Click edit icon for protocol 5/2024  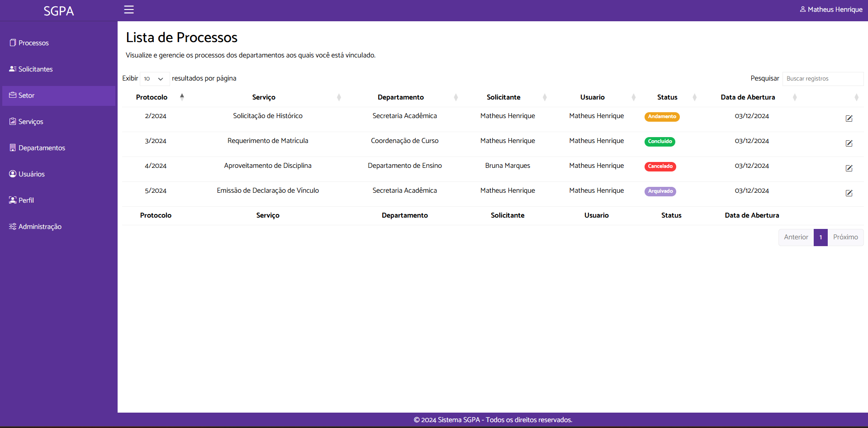point(849,193)
